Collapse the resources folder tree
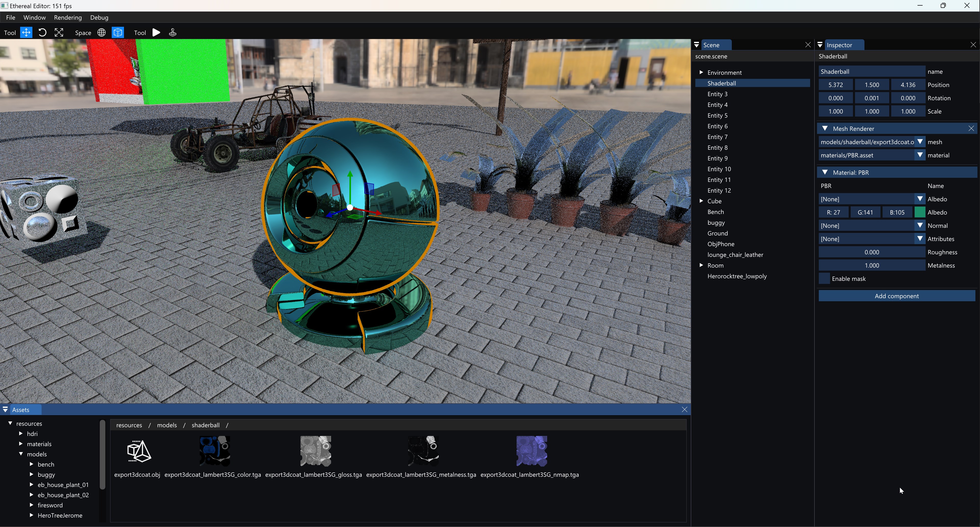 coord(10,423)
